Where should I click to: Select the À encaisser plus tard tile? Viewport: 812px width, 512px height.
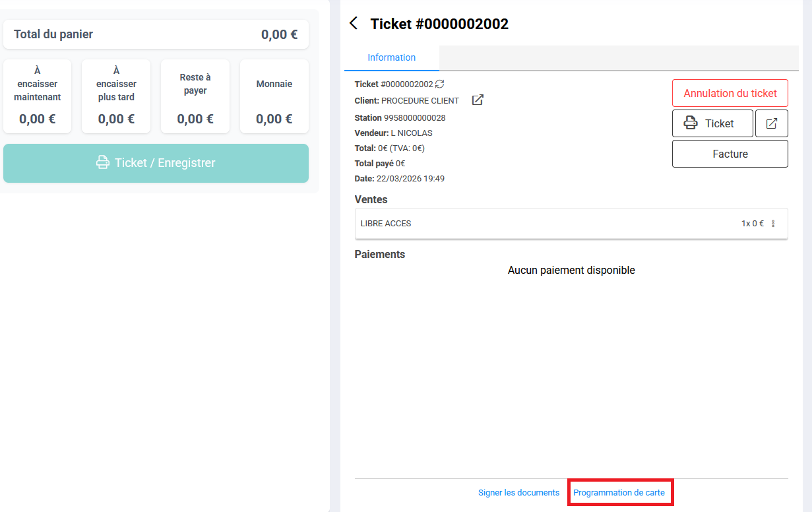(116, 96)
